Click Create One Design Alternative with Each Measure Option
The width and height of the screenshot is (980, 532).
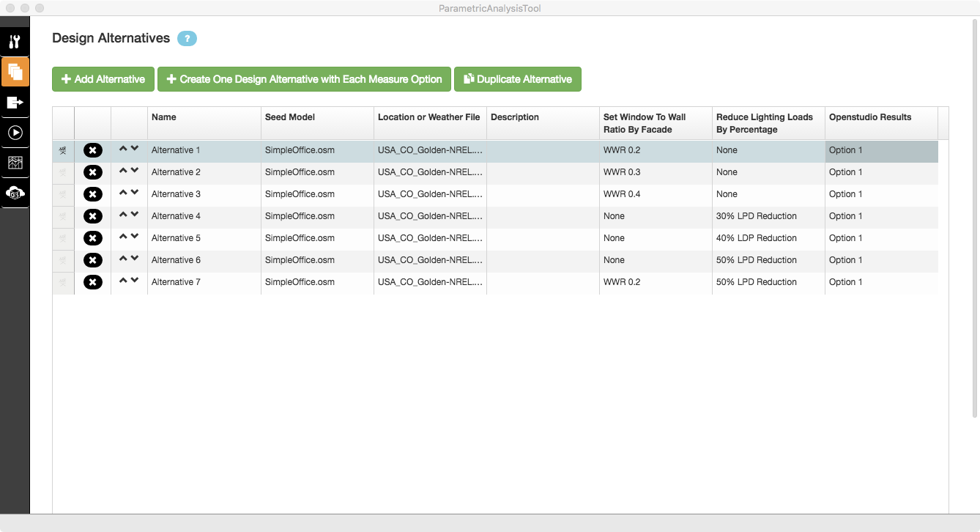304,79
